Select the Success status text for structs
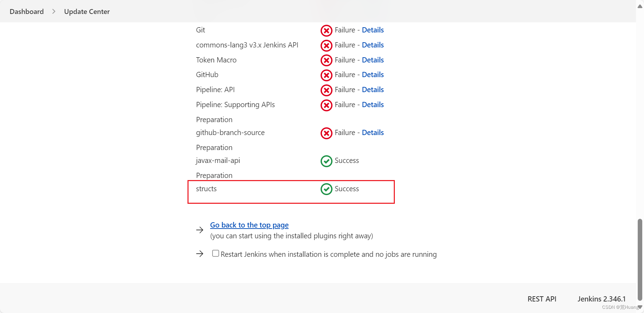 click(x=347, y=189)
